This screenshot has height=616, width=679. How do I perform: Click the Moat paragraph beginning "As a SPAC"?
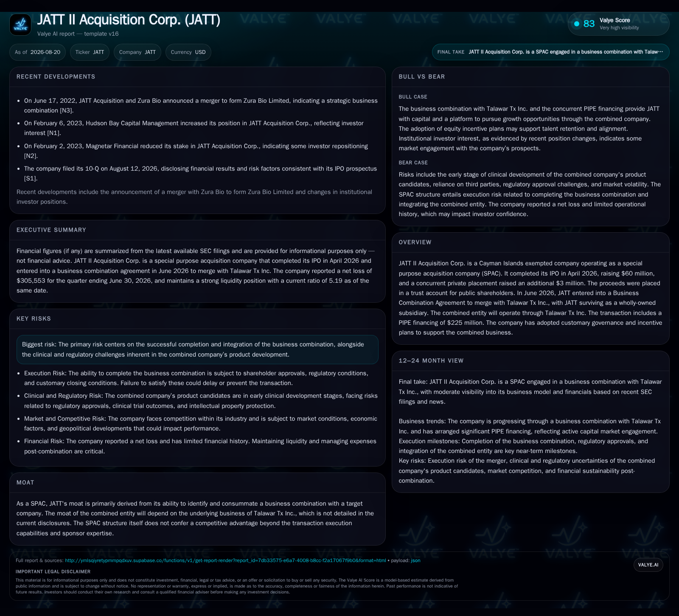[x=195, y=518]
